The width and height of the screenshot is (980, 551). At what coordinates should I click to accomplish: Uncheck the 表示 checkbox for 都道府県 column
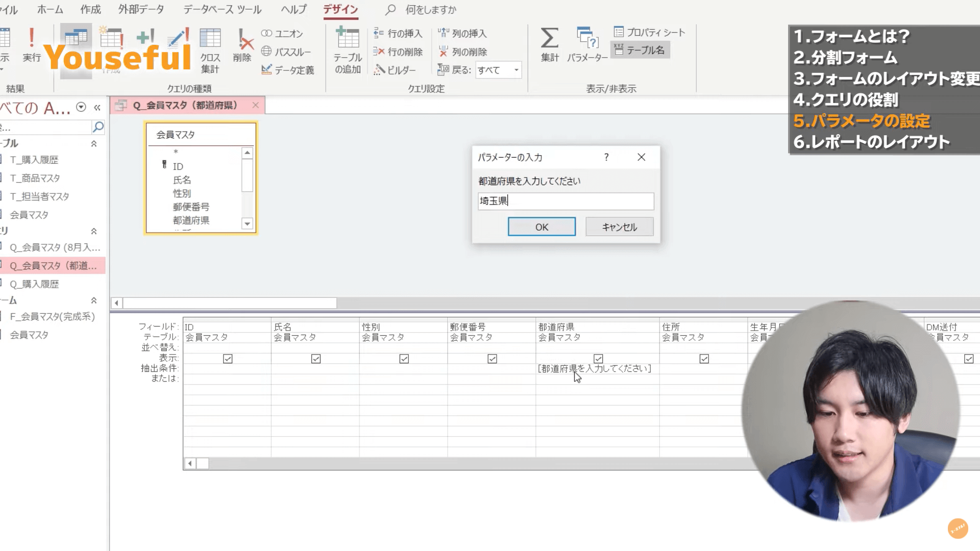[599, 359]
